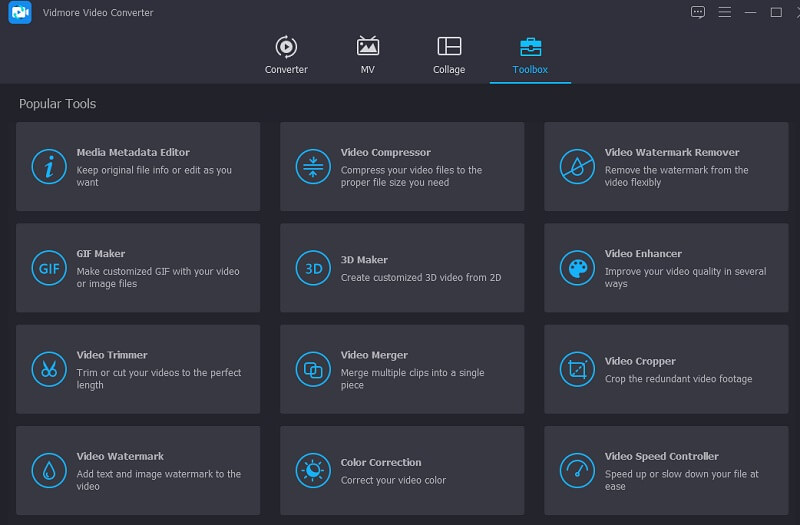Open the Video Enhancer palette icon
800x525 pixels.
(577, 268)
